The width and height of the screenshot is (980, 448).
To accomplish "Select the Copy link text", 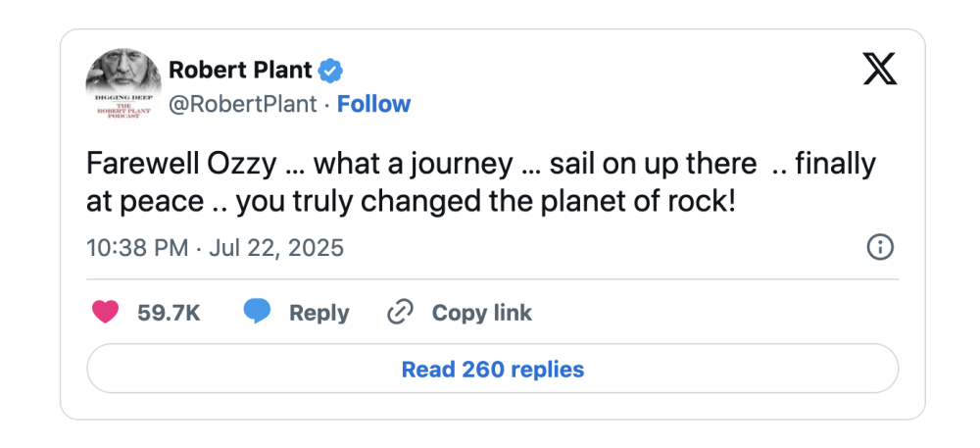I will (481, 313).
